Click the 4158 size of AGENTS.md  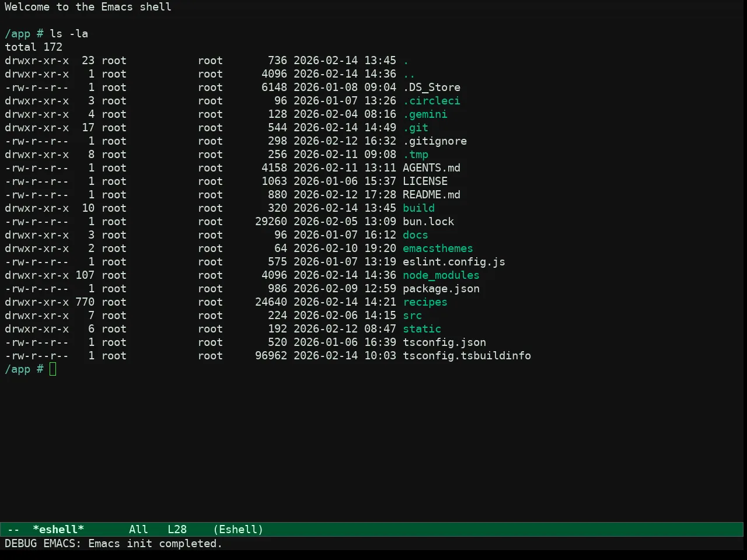[x=274, y=168]
